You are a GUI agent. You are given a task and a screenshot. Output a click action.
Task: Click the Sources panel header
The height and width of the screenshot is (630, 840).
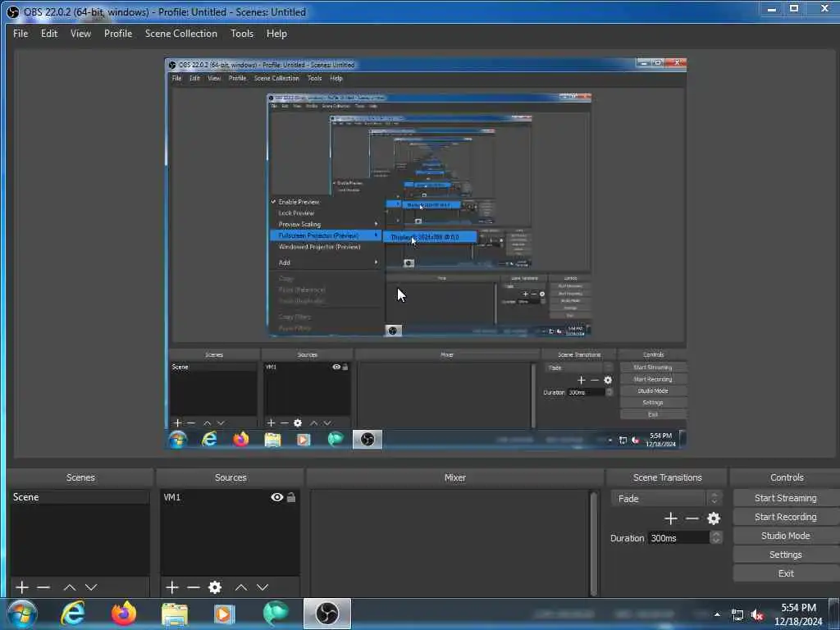[x=231, y=477]
